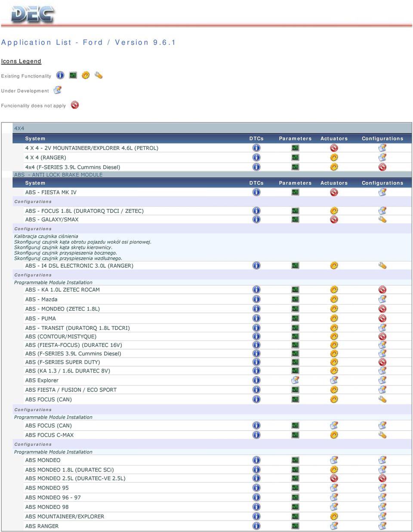Open DTCs for 4 X 4 (RANGER)
413x532 pixels.
pos(256,157)
